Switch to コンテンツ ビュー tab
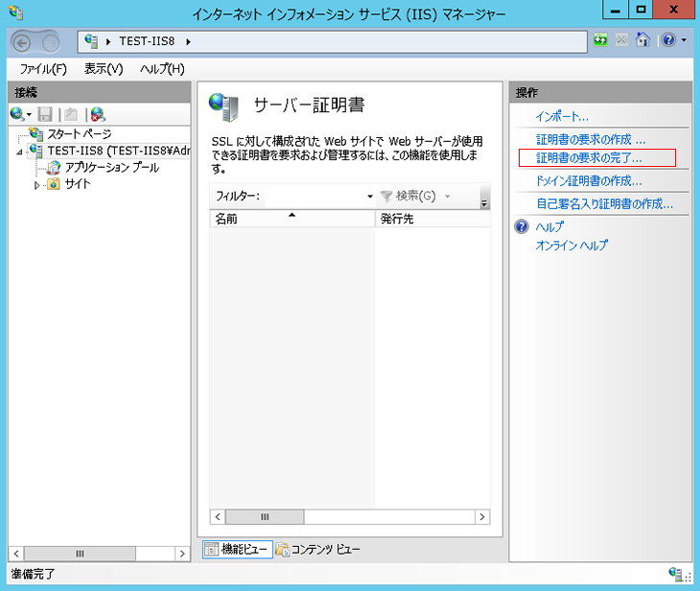 pyautogui.click(x=317, y=549)
